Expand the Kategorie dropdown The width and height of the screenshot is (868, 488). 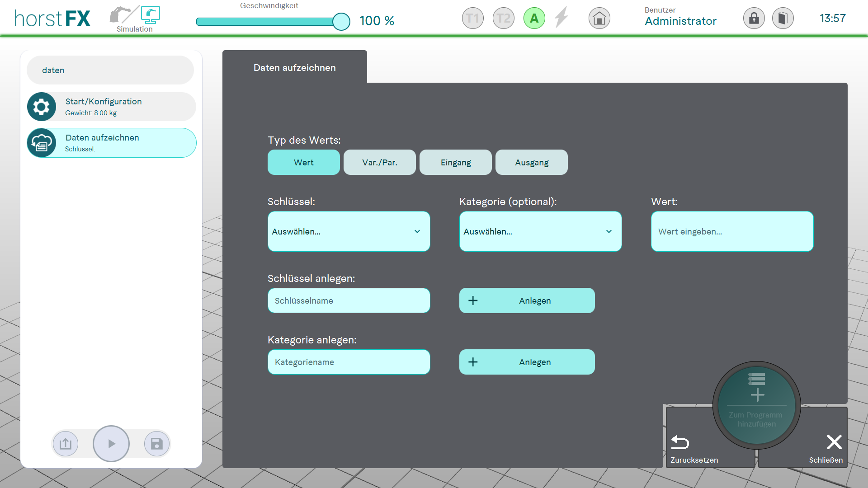[540, 231]
